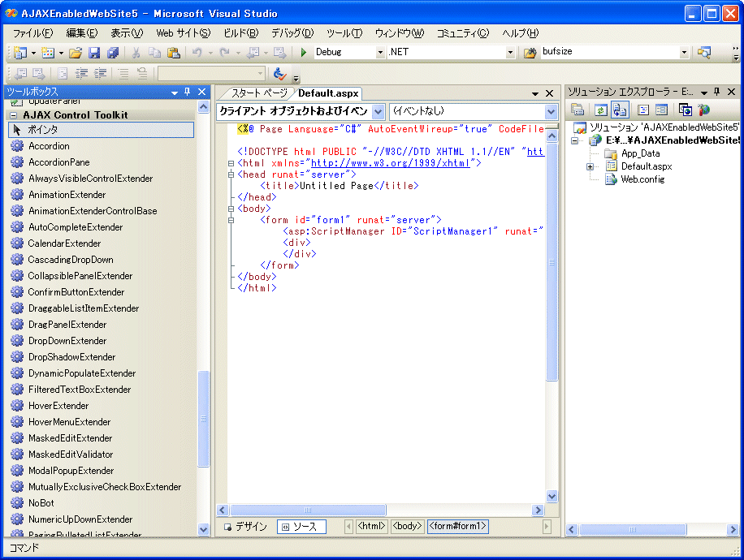Click the Undo arrow icon
This screenshot has height=560, width=744.
click(x=197, y=53)
